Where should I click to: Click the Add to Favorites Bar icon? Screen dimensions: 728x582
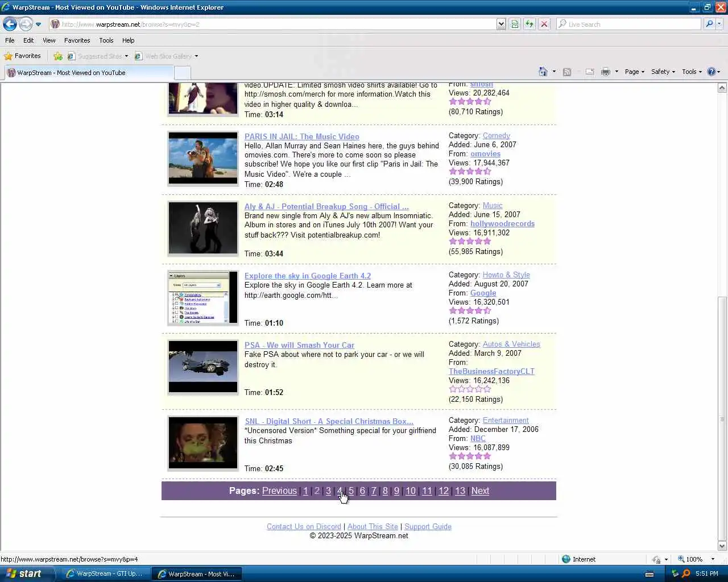click(58, 56)
